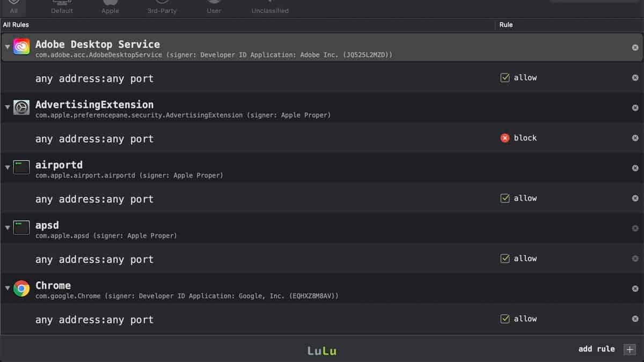Switch to the Apple rules tab
Viewport: 644px width, 362px height.
point(109,6)
